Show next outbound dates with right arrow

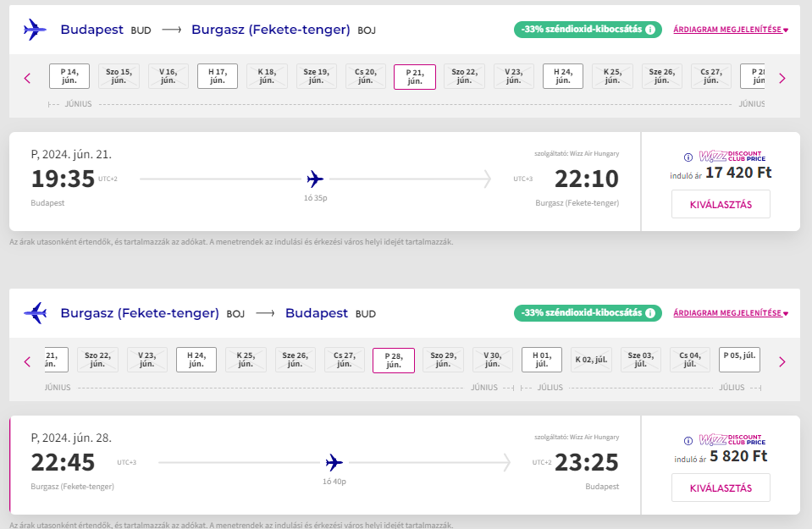tap(782, 78)
